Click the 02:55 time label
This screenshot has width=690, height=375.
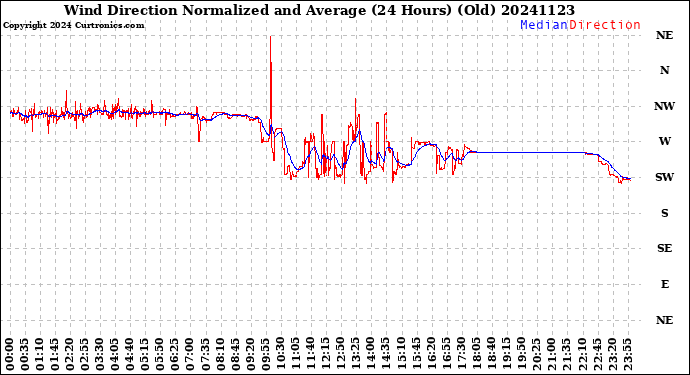tap(85, 354)
